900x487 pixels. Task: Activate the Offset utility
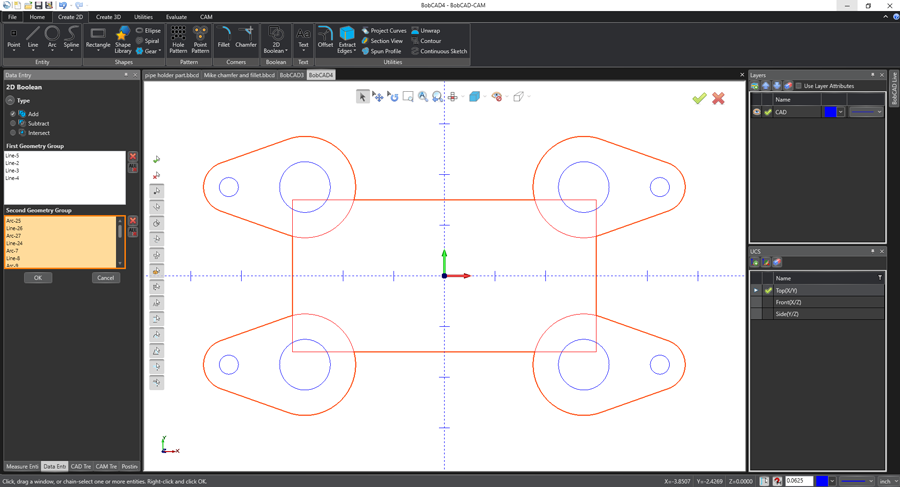[x=325, y=38]
